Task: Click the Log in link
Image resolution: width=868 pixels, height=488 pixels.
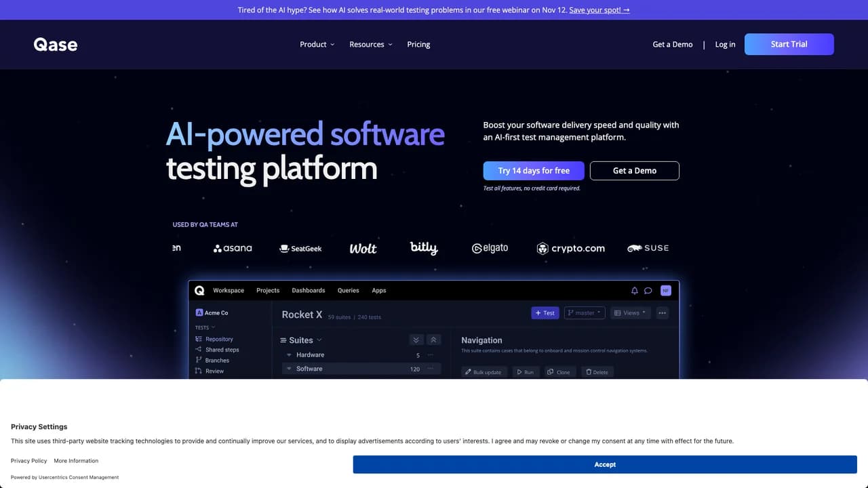Action: 725,44
